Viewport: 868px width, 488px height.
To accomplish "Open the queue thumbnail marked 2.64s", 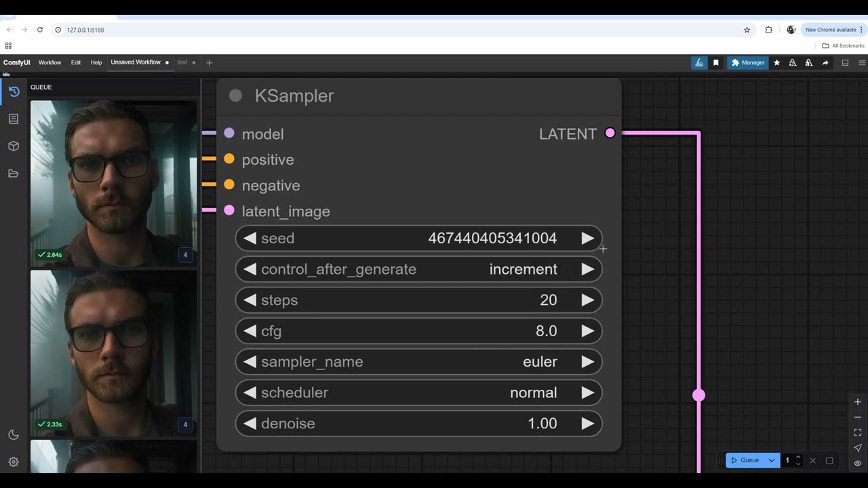I will point(114,184).
